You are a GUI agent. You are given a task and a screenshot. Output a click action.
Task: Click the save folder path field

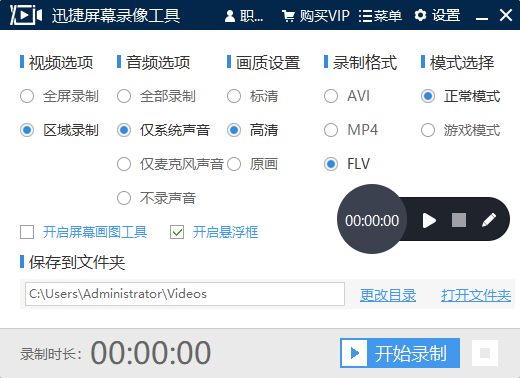(x=185, y=294)
